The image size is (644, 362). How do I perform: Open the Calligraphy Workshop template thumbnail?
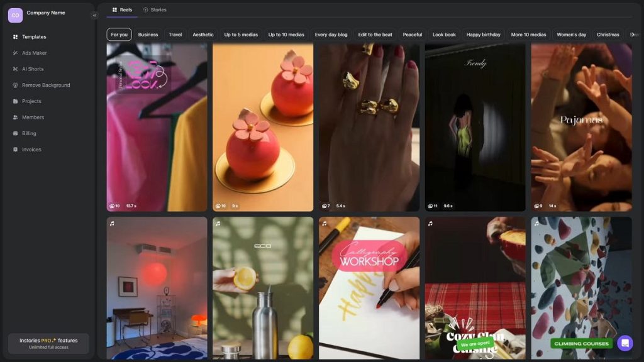coord(369,288)
